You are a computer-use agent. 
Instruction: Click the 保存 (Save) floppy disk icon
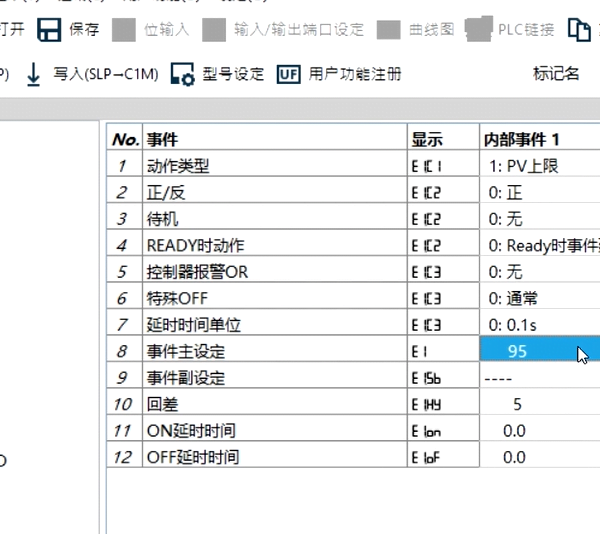coord(49,29)
